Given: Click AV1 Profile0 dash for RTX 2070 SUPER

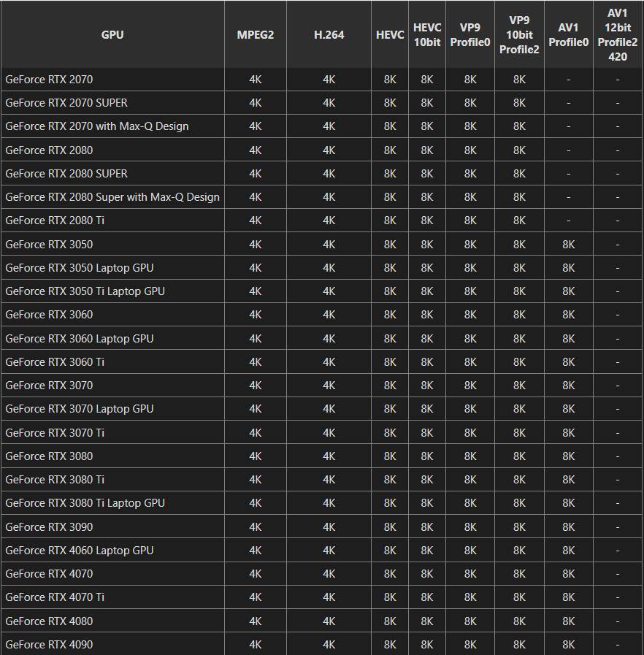Looking at the screenshot, I should [x=568, y=103].
